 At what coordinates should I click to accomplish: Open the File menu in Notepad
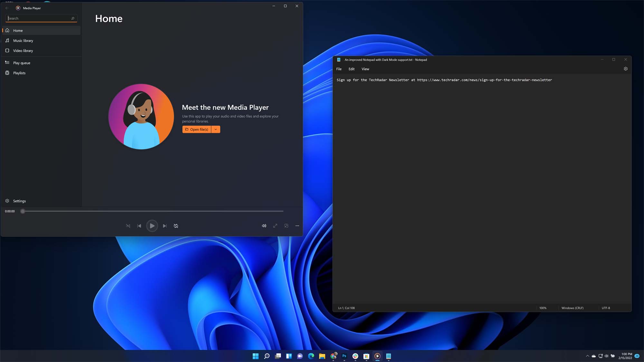(339, 69)
